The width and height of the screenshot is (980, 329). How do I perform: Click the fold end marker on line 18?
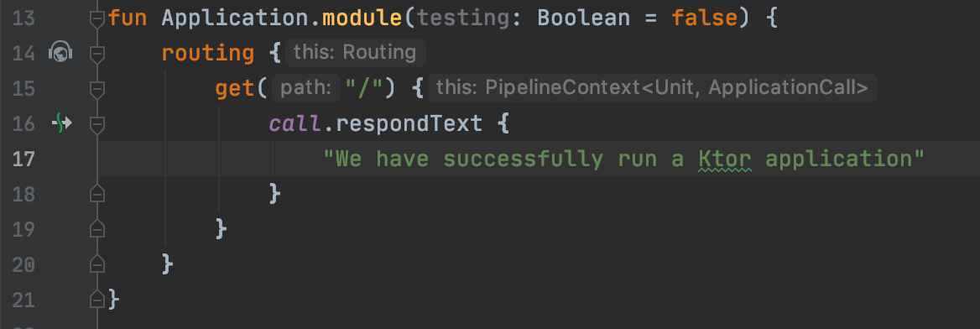coord(96,193)
